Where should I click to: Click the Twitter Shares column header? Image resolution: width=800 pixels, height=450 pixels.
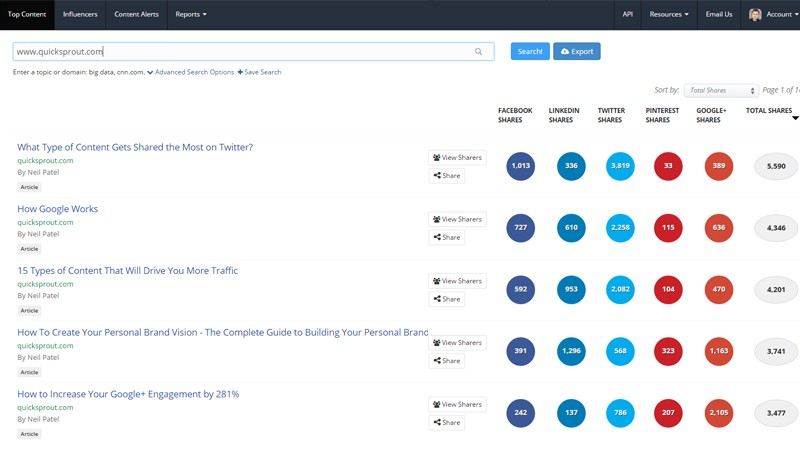tap(611, 115)
